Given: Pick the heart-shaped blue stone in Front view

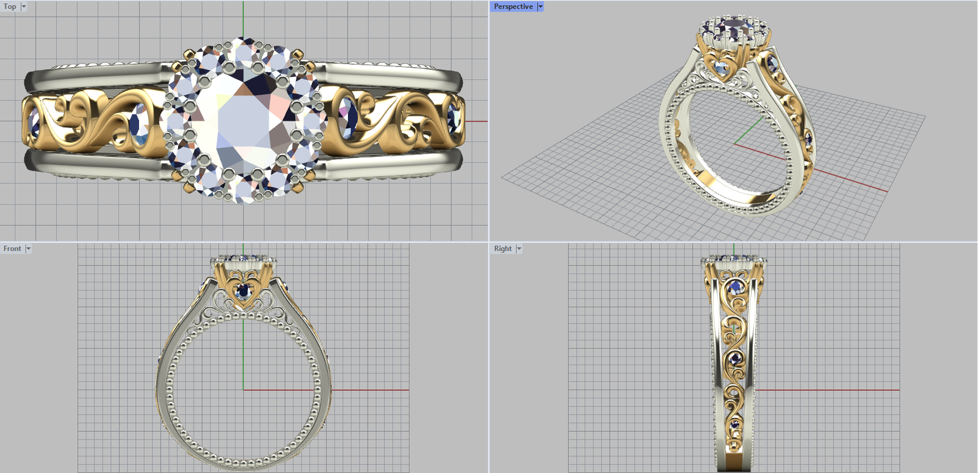Looking at the screenshot, I should click(x=244, y=290).
